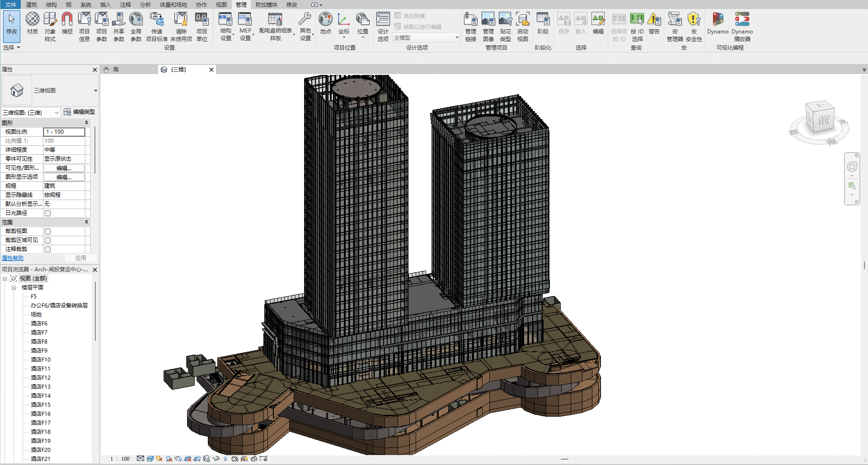Image resolution: width=868 pixels, height=465 pixels.
Task: Launch Dynamo
Action: click(x=718, y=23)
